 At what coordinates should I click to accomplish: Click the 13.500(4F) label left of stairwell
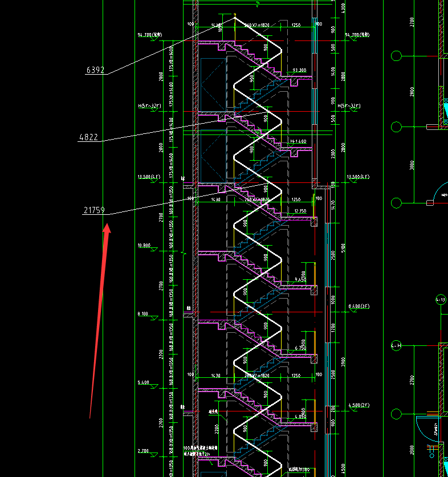(149, 177)
